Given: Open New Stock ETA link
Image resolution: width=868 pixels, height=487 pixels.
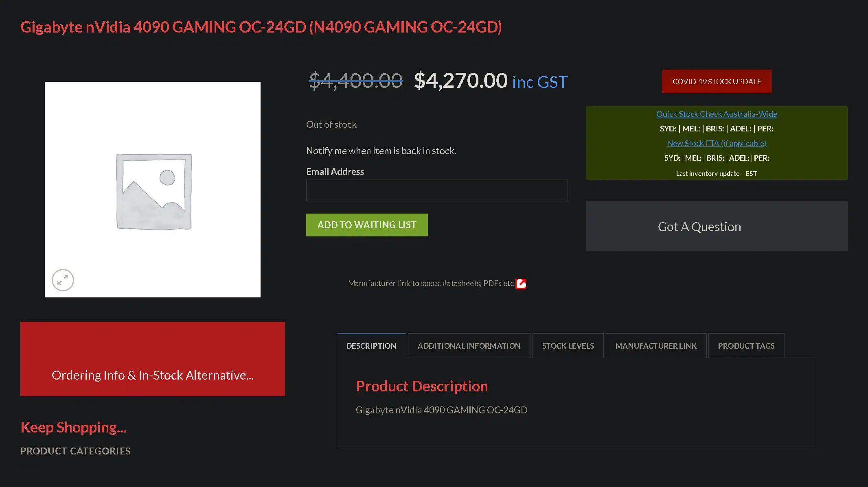Looking at the screenshot, I should click(x=717, y=143).
